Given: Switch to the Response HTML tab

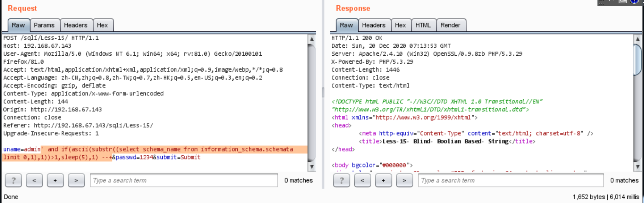Looking at the screenshot, I should 423,25.
